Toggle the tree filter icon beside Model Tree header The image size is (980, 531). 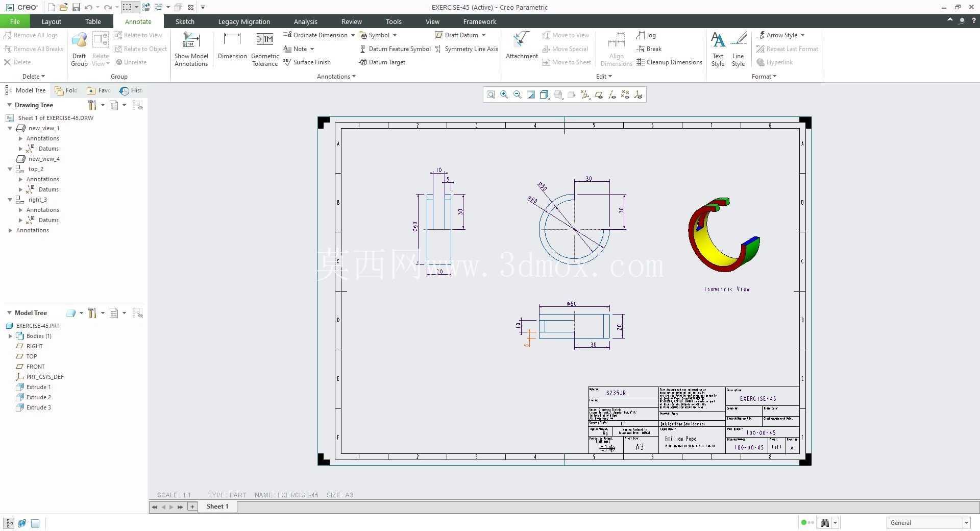click(x=137, y=313)
